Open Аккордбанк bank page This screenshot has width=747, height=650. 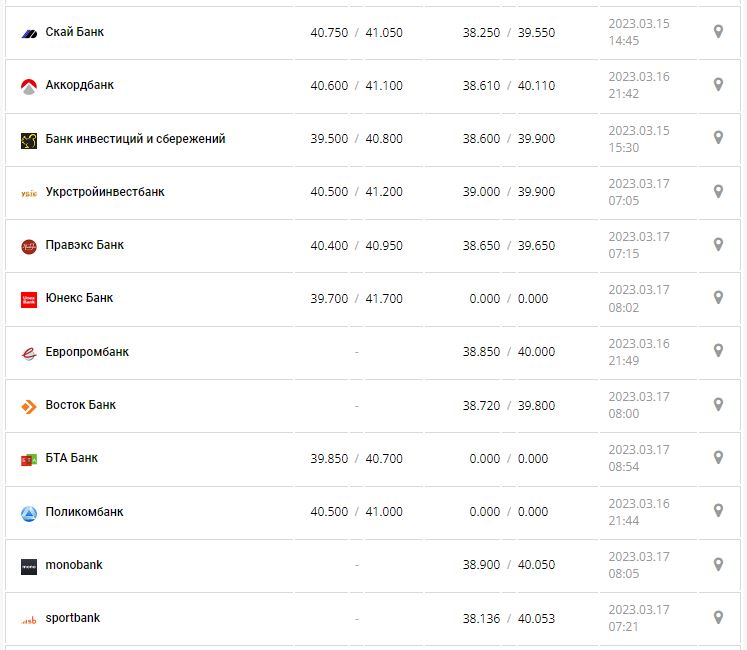pos(80,85)
